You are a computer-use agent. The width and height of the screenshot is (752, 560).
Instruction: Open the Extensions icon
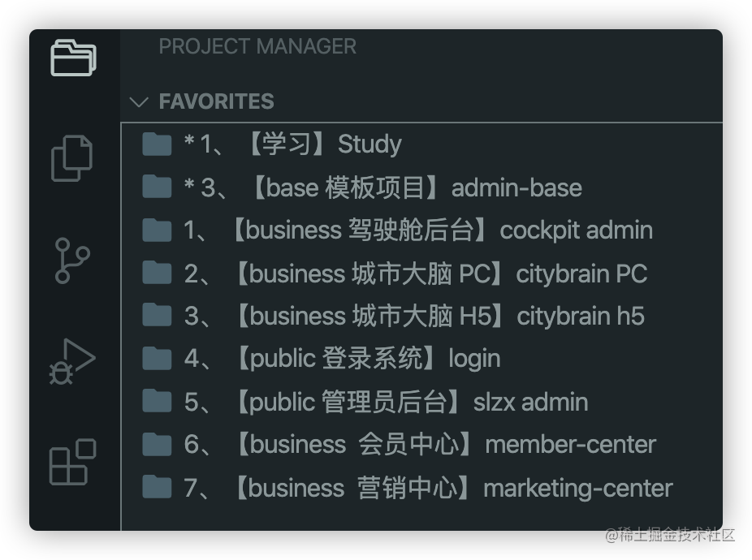click(x=72, y=462)
